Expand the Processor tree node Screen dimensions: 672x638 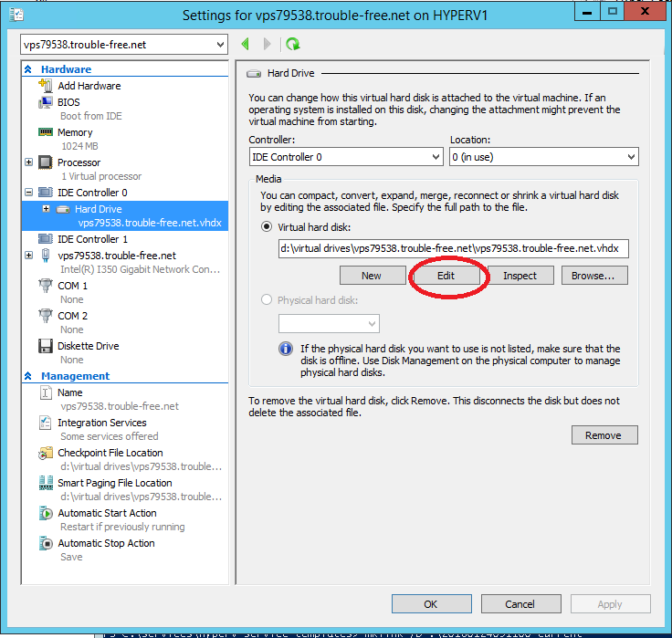pos(28,162)
